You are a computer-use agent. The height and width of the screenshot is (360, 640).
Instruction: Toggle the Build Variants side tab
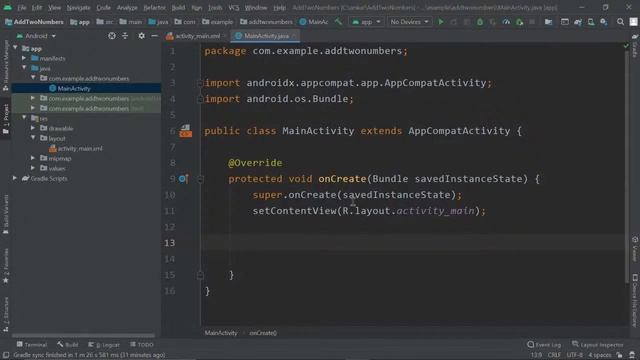point(6,214)
